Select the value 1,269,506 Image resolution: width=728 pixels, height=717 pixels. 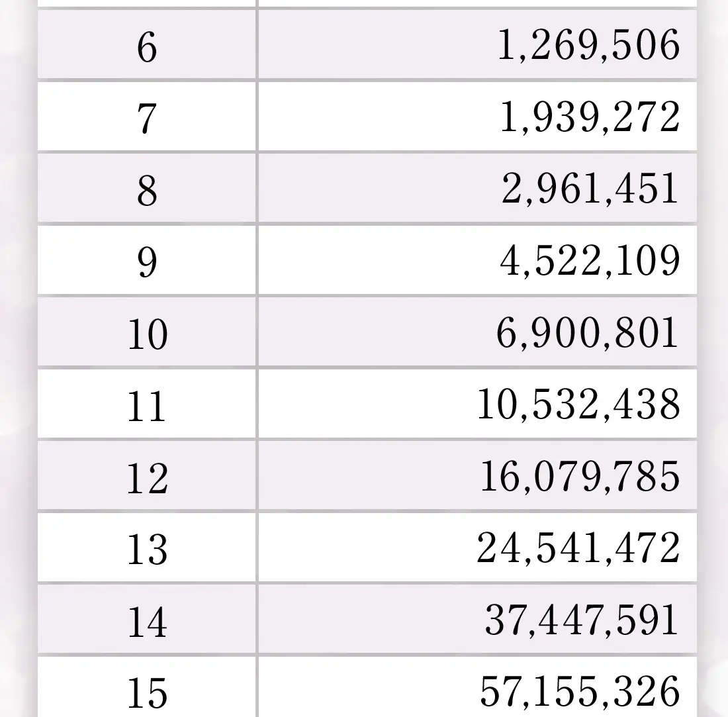point(588,46)
